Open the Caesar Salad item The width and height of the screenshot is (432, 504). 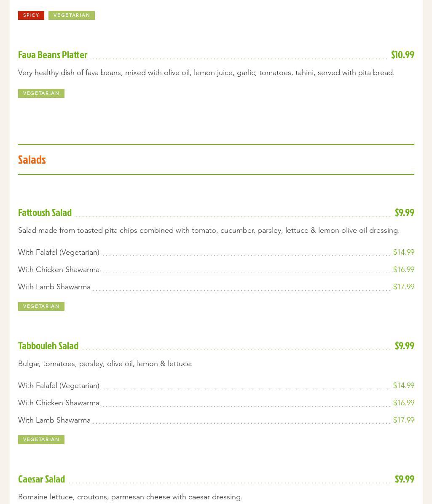coord(42,479)
